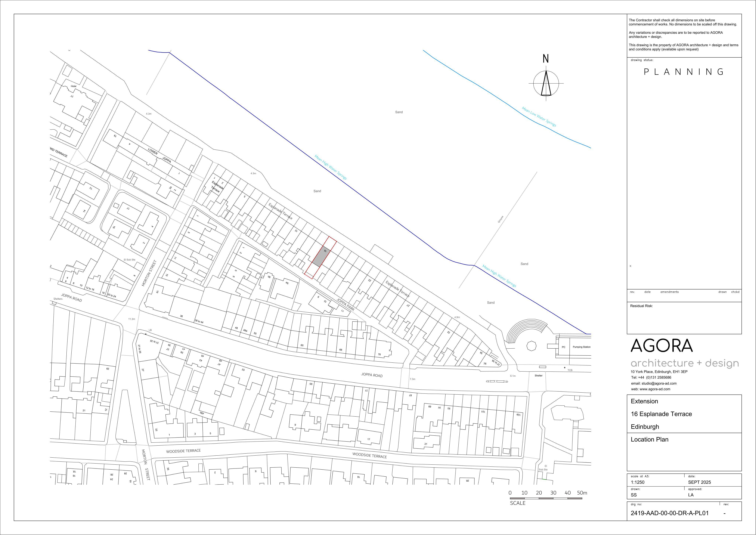This screenshot has width=756, height=535.
Task: Click the 'drawing status:' field label
Action: [x=642, y=60]
